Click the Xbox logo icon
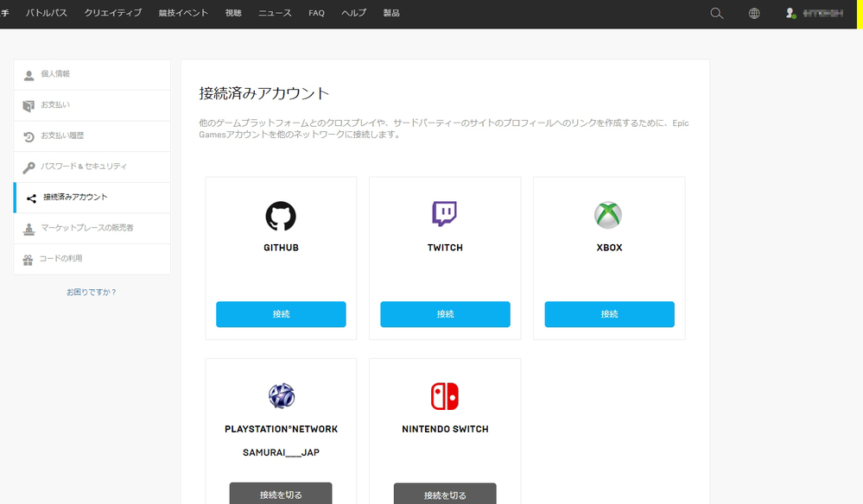The width and height of the screenshot is (863, 504). tap(608, 215)
